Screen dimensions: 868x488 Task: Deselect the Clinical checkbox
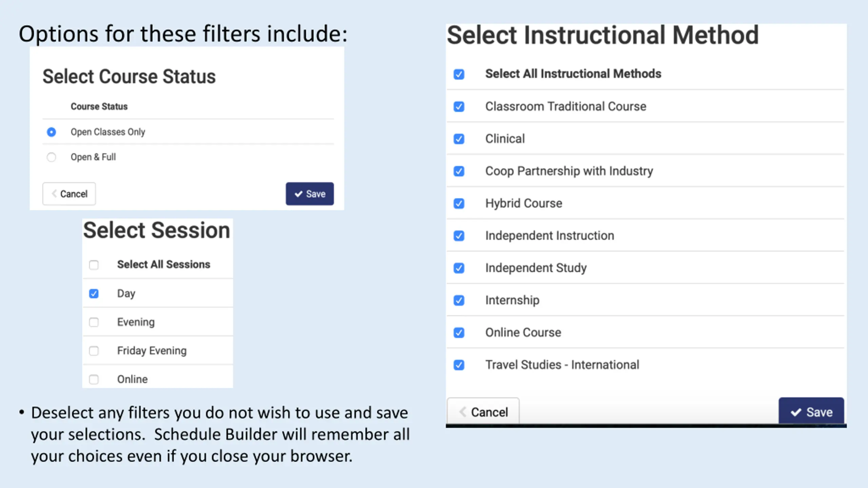coord(459,139)
